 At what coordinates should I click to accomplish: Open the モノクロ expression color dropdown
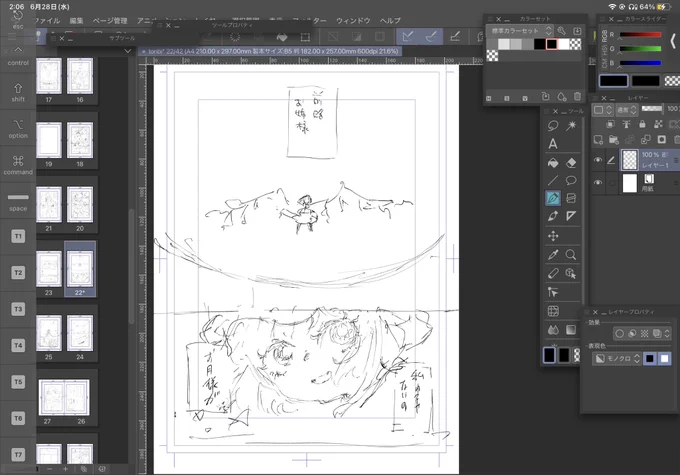[617, 359]
